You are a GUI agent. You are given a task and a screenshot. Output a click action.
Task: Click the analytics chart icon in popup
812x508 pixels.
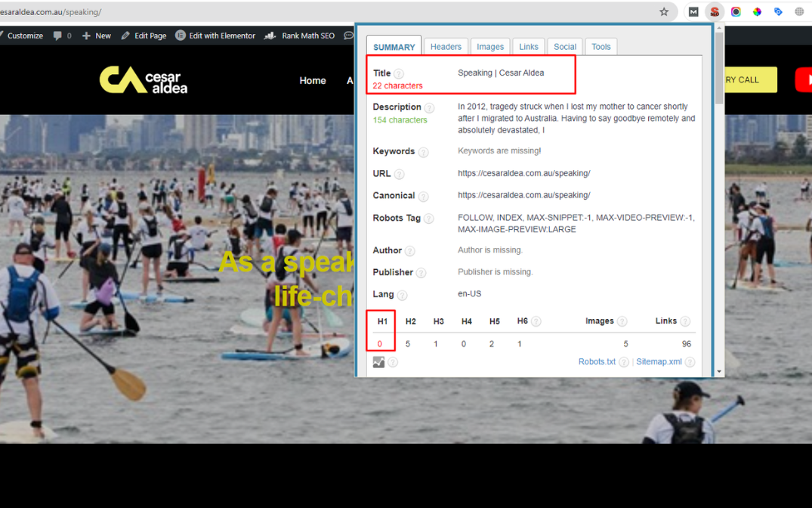click(379, 362)
